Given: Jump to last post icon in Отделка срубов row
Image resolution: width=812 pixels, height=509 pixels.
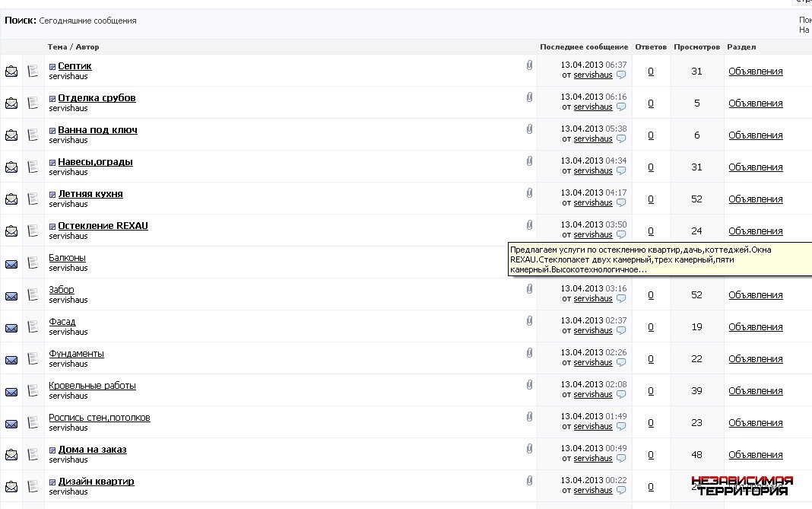Looking at the screenshot, I should [621, 107].
